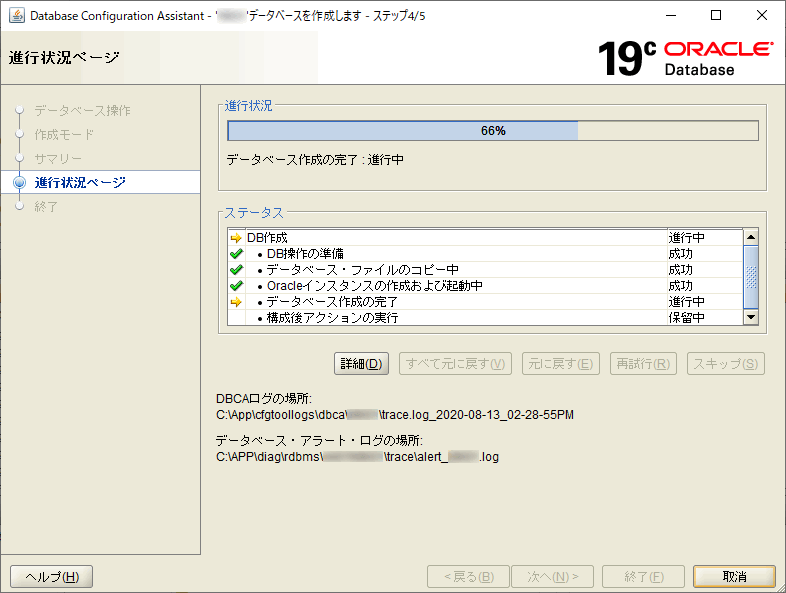Select the DB作成 status row
786x593 pixels.
(x=485, y=238)
